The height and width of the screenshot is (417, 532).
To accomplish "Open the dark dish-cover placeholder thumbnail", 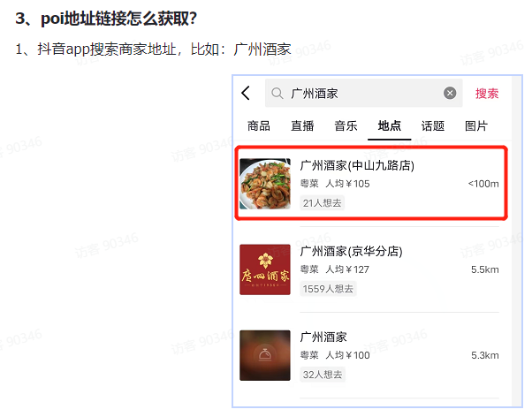I will coord(265,355).
